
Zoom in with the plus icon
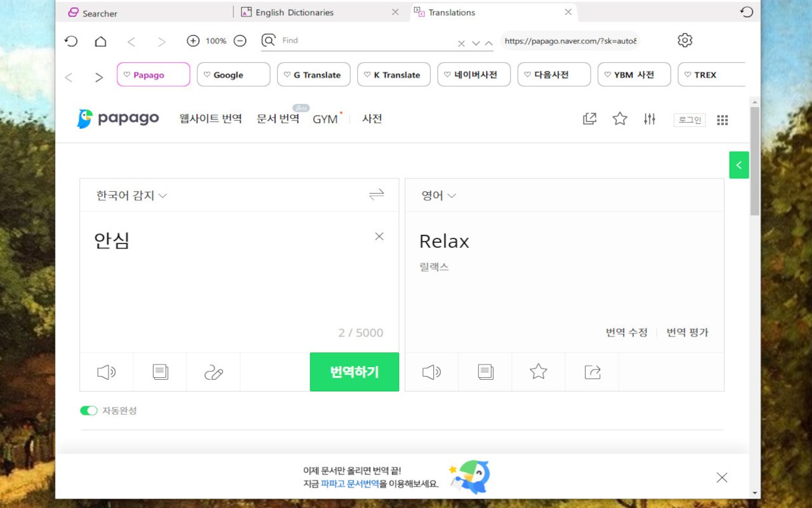tap(193, 41)
